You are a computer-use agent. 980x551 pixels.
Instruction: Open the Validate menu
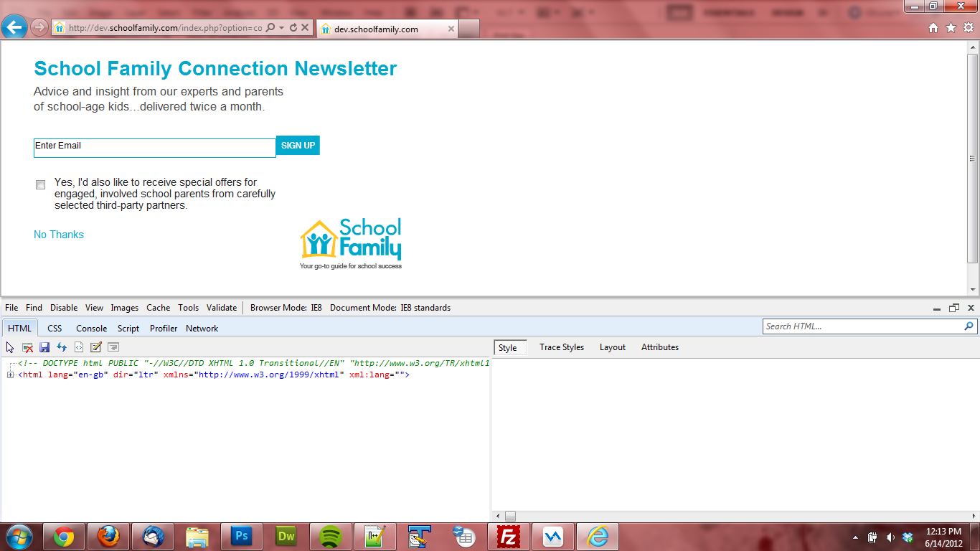(x=221, y=308)
